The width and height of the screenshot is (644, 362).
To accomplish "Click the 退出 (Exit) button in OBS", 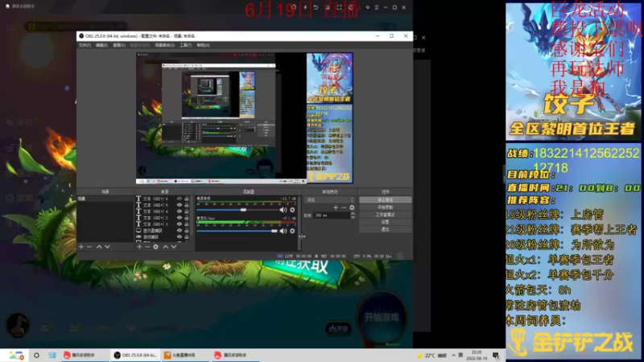I will coord(386,229).
